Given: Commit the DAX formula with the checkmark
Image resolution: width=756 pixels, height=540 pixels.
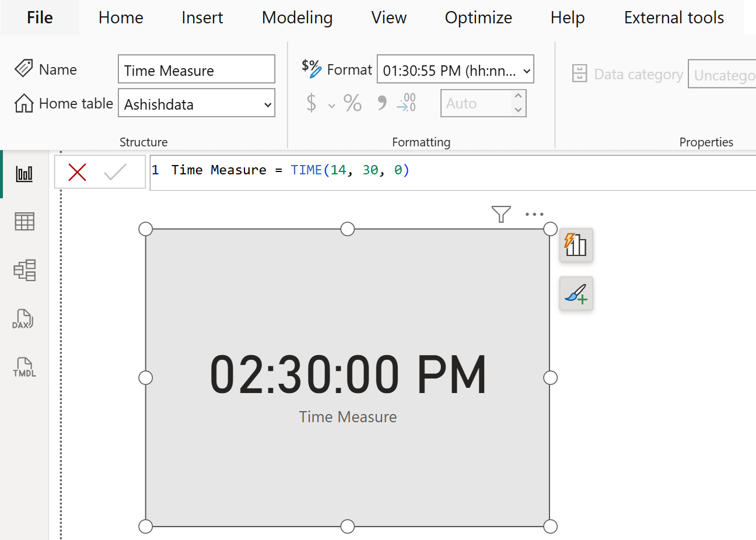Looking at the screenshot, I should 115,171.
